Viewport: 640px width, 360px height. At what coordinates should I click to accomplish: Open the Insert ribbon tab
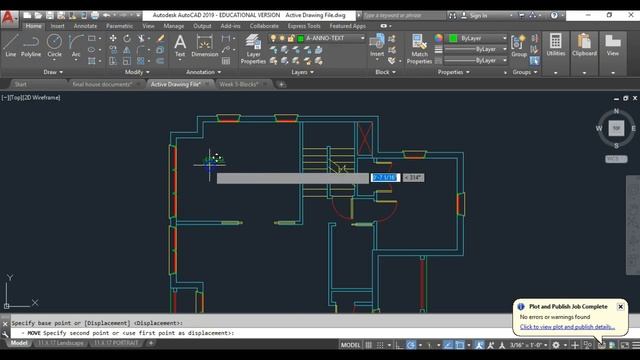(57, 26)
